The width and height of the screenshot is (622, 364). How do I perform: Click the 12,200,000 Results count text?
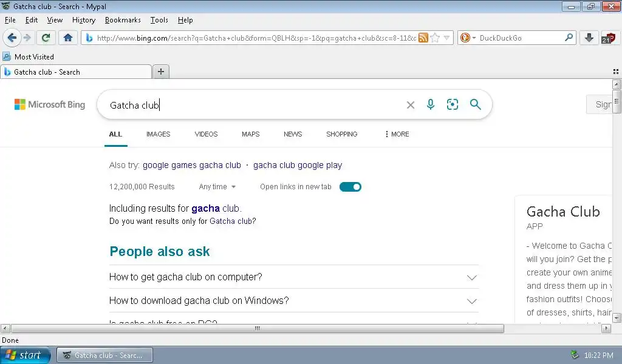point(142,187)
